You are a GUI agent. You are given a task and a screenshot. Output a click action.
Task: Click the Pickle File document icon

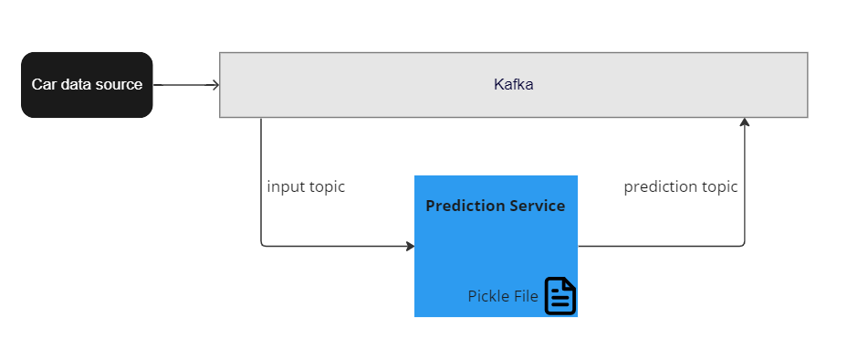click(x=560, y=296)
